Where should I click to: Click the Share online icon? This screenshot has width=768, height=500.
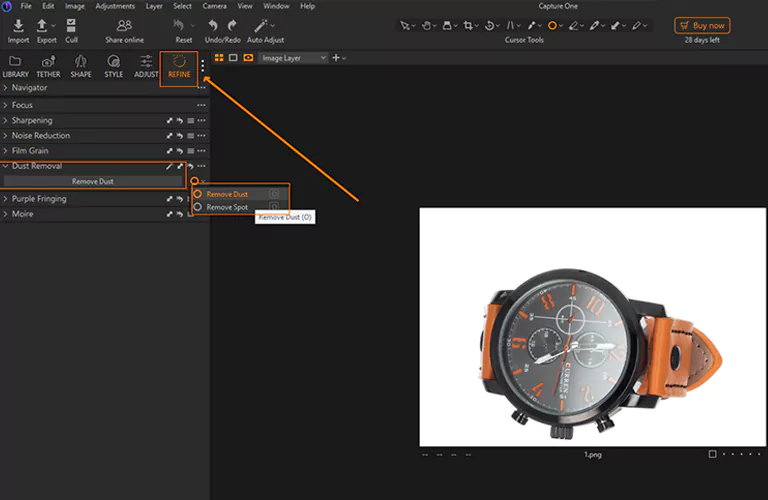(124, 26)
